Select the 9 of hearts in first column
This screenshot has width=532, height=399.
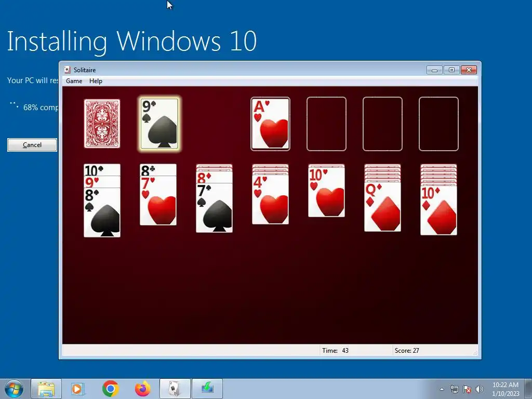coord(102,182)
